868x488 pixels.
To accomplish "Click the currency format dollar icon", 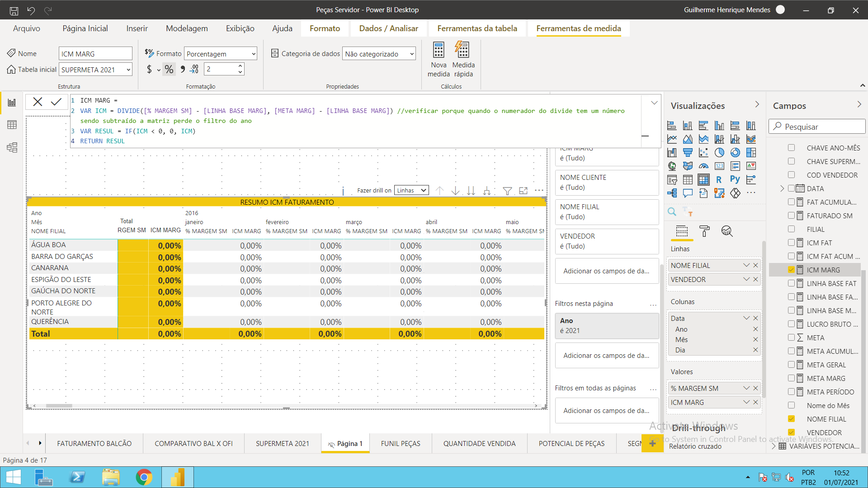I will 149,69.
